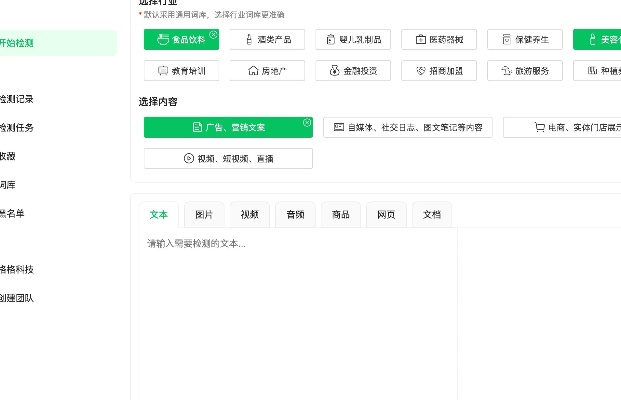Select the 医药器械 industry option
The width and height of the screenshot is (621, 400).
439,40
